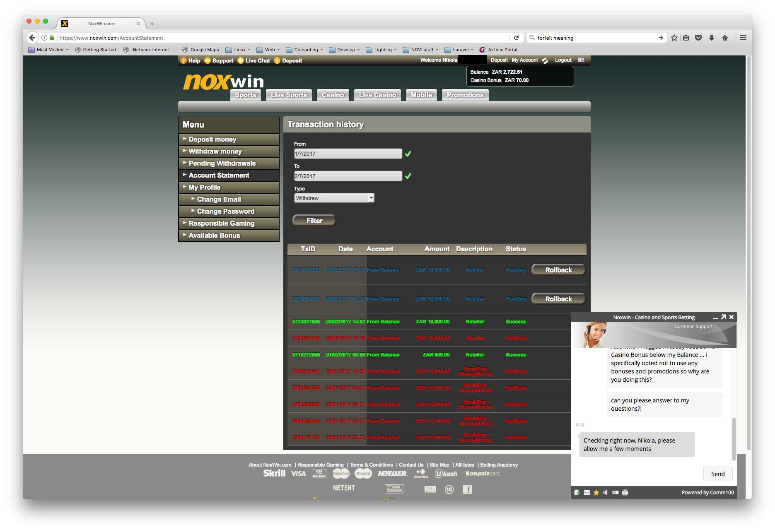Open the Sports tab
This screenshot has width=775, height=532.
[x=246, y=95]
